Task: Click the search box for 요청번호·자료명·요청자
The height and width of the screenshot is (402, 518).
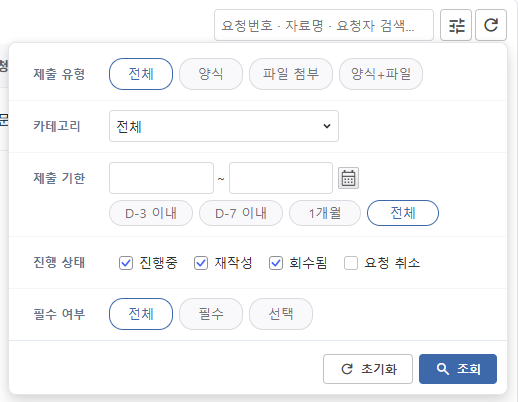Action: click(x=324, y=25)
